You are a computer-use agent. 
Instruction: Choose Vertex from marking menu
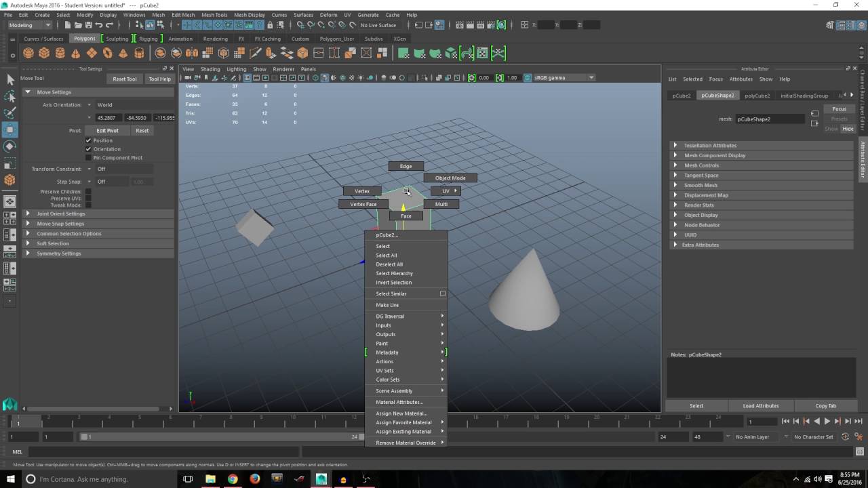(362, 191)
